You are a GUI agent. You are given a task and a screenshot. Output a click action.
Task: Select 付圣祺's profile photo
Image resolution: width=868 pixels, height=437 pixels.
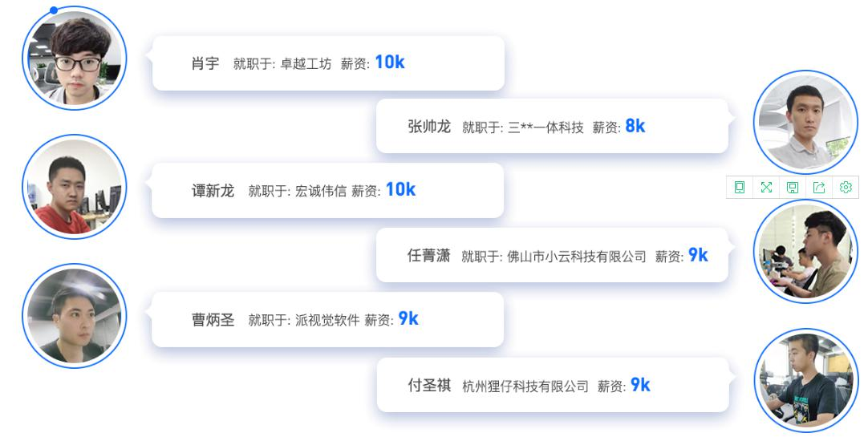(x=806, y=380)
